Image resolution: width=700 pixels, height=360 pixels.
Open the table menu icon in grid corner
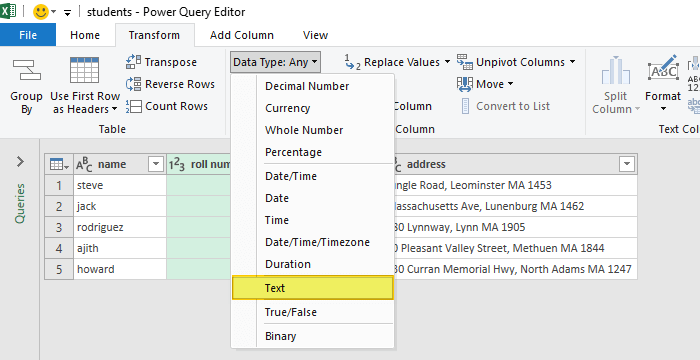tap(59, 164)
